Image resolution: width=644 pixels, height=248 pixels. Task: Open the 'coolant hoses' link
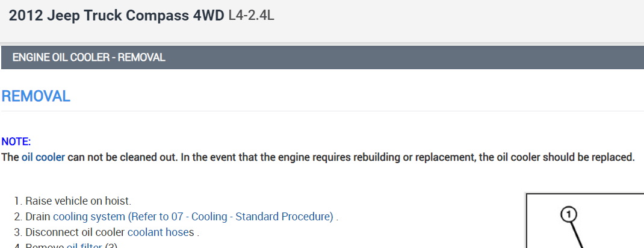coord(161,232)
